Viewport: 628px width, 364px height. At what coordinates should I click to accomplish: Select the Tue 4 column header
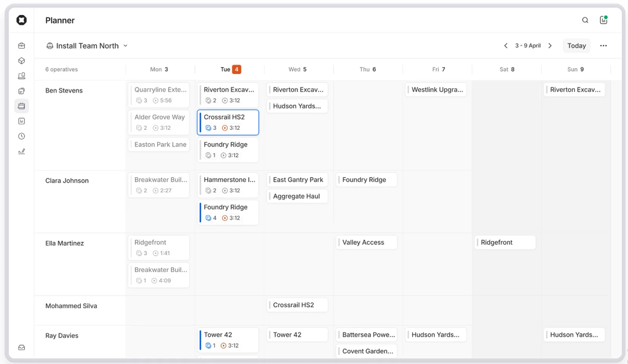(x=229, y=69)
